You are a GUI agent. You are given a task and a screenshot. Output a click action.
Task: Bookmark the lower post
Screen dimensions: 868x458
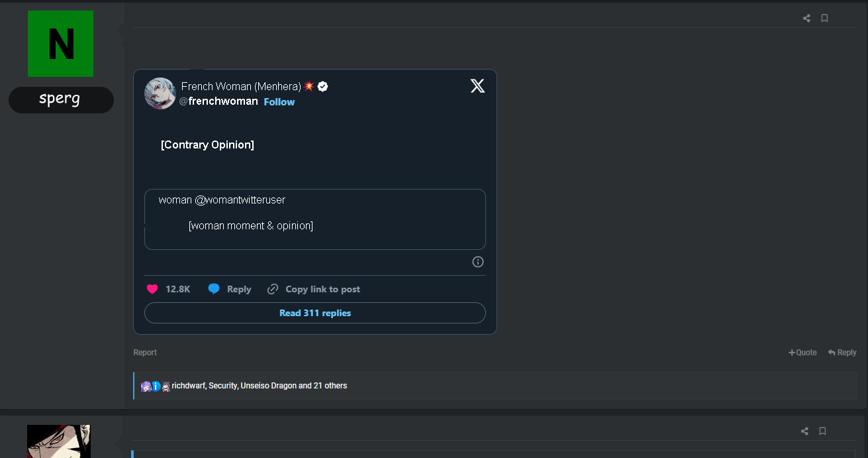pos(822,431)
